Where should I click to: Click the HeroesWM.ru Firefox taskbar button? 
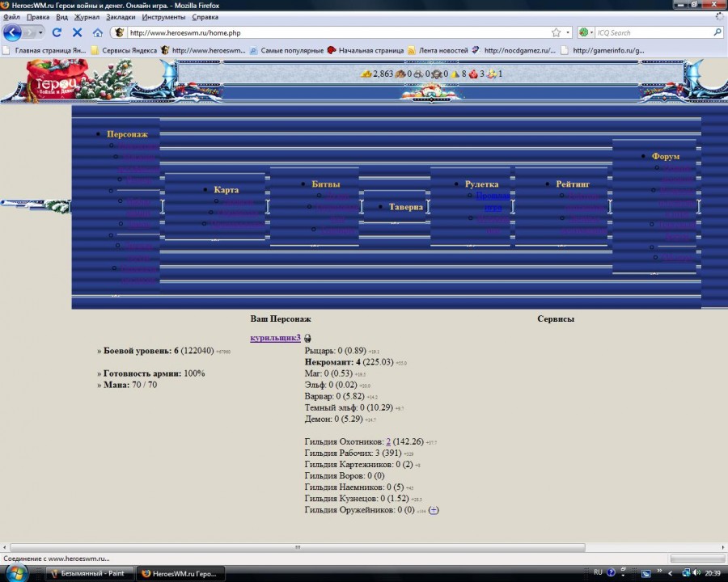tap(180, 574)
